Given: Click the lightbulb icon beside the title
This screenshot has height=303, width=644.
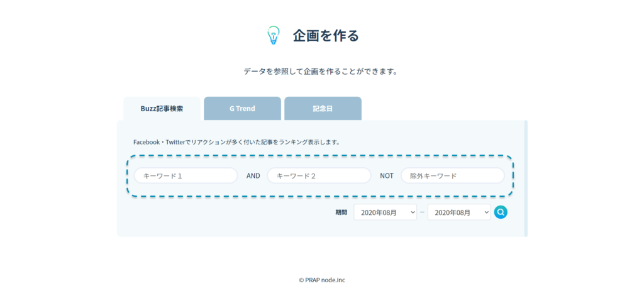Looking at the screenshot, I should 272,35.
